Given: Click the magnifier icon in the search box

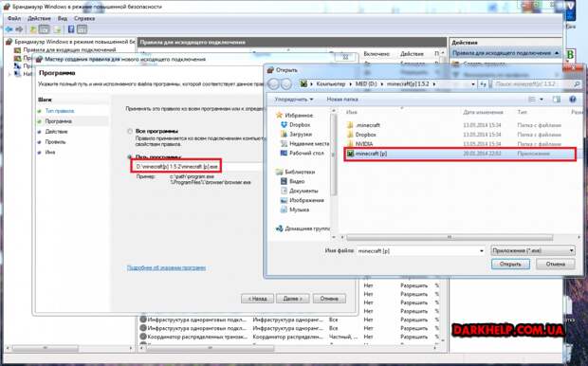Looking at the screenshot, I should tap(577, 84).
